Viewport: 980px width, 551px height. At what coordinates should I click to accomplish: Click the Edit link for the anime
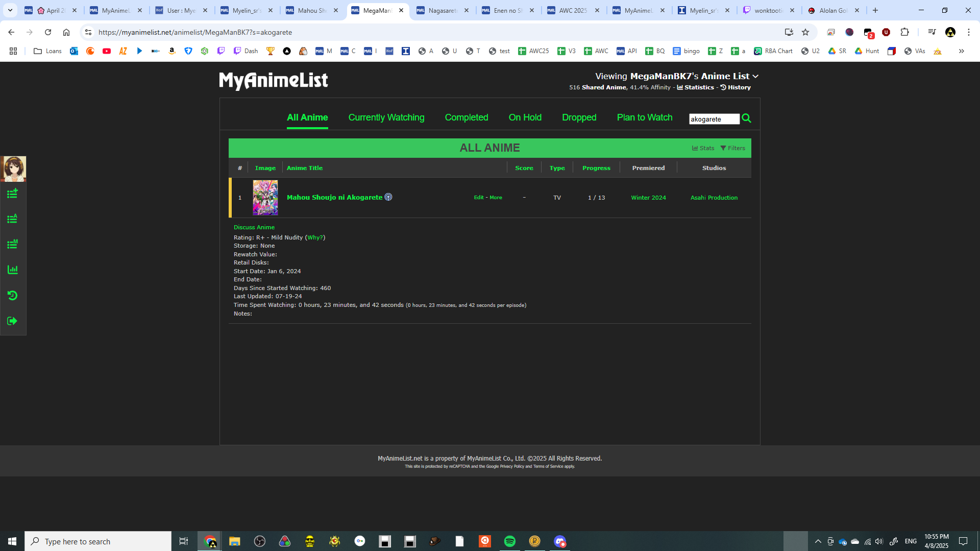click(x=479, y=198)
